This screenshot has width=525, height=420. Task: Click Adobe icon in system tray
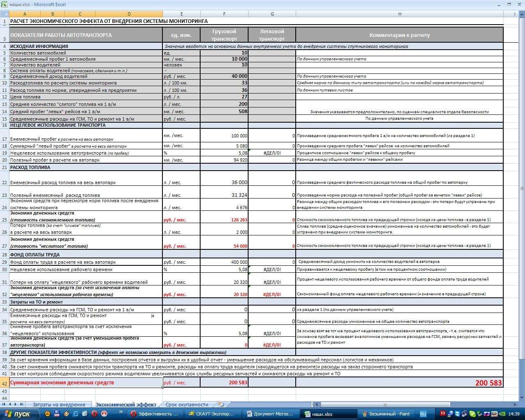(443, 414)
